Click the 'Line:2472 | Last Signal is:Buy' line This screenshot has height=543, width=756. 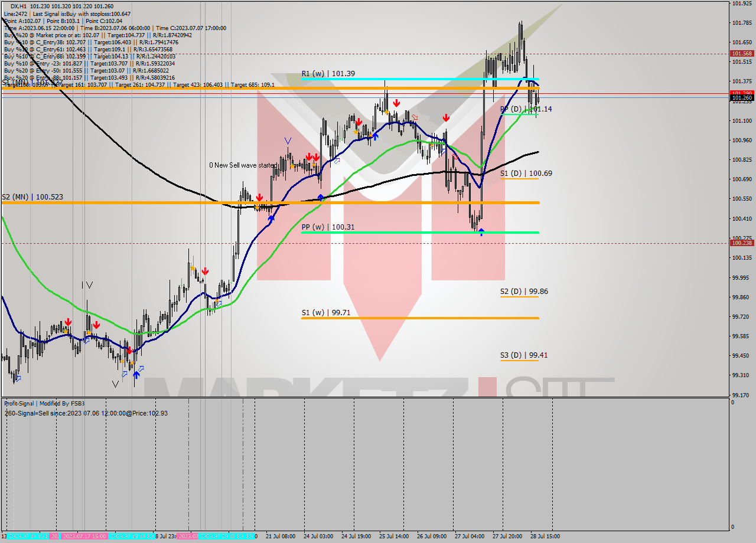point(67,14)
